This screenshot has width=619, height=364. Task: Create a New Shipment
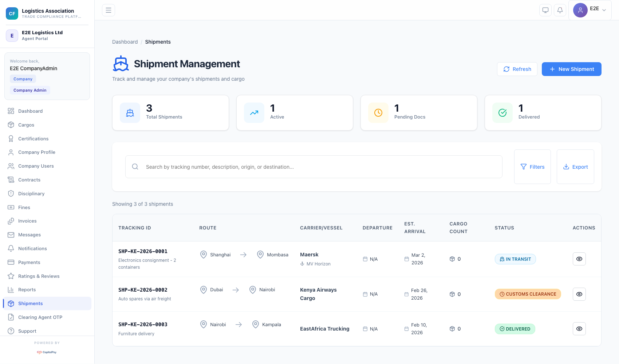click(571, 69)
